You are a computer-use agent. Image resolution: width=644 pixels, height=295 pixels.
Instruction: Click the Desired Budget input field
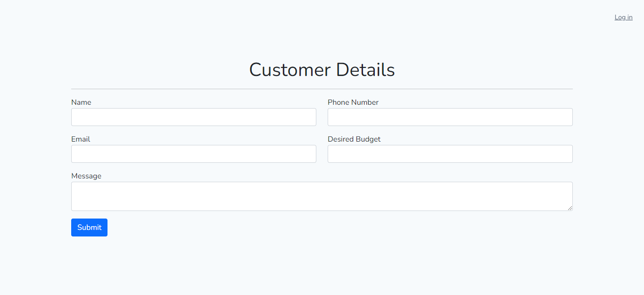[450, 154]
